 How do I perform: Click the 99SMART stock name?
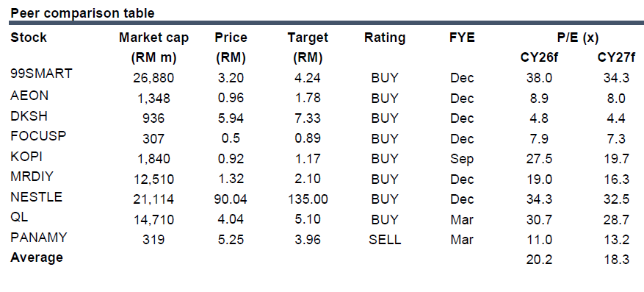coord(41,74)
